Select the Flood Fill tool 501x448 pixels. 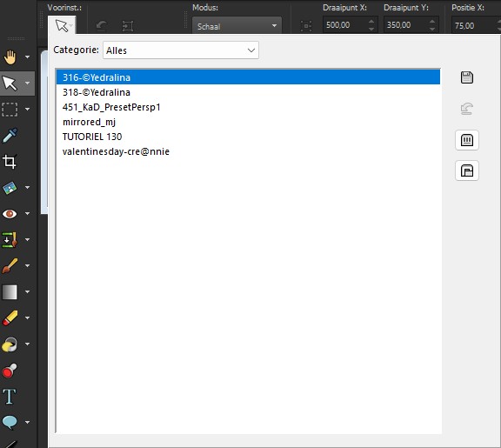(x=10, y=344)
